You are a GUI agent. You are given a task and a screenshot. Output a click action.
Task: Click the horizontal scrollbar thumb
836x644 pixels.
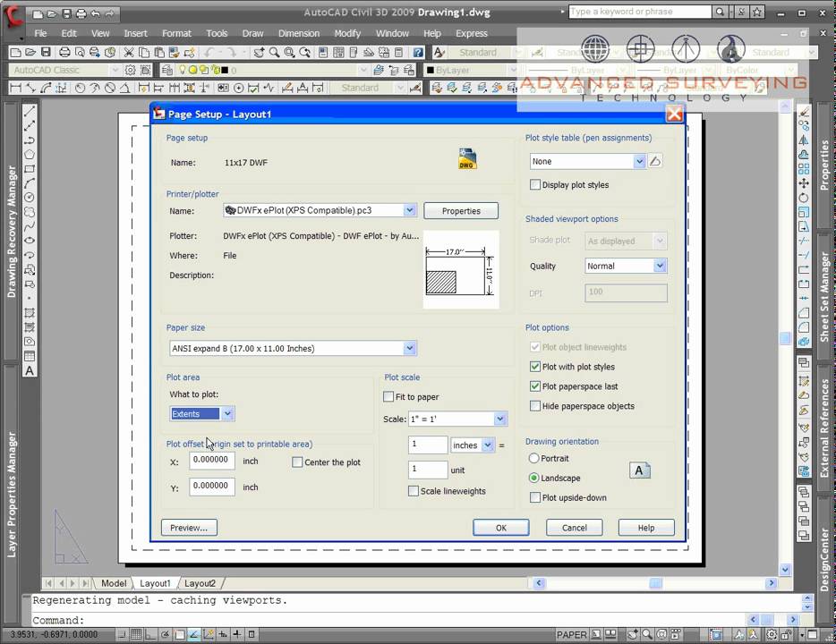pyautogui.click(x=655, y=583)
